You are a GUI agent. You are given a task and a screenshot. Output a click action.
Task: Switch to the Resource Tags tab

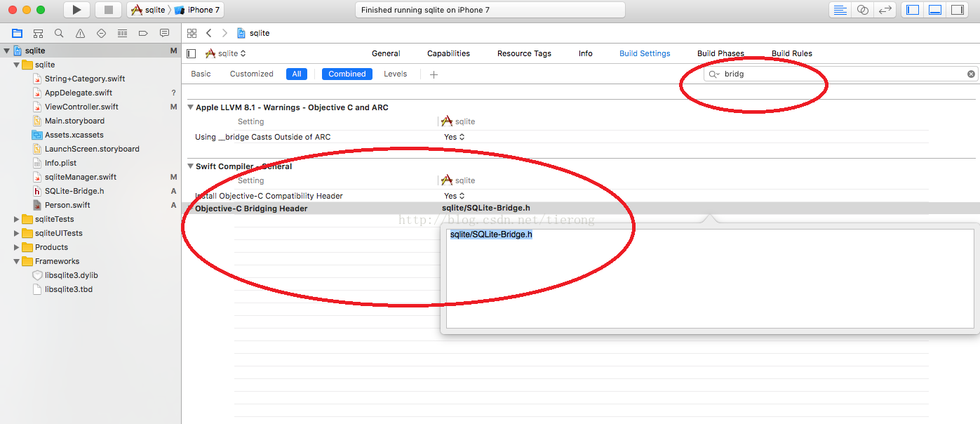pyautogui.click(x=524, y=53)
